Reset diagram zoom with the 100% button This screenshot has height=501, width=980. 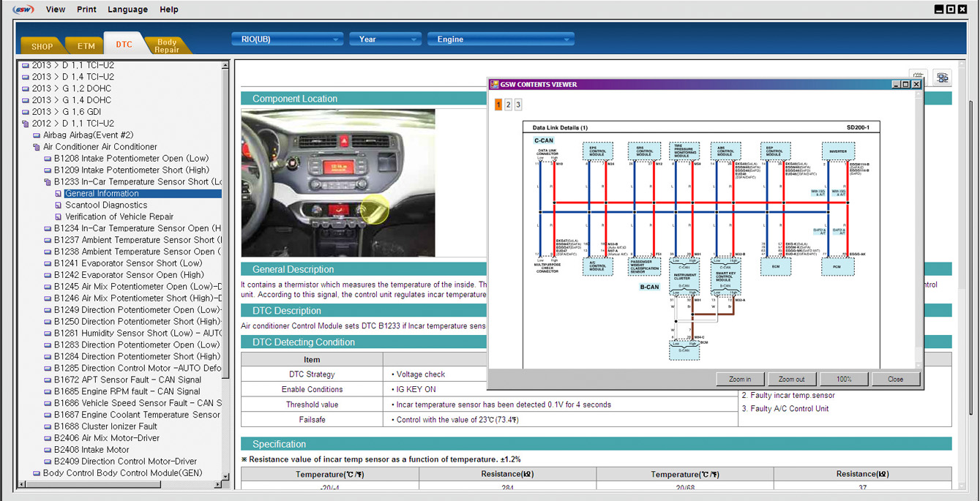pos(843,379)
